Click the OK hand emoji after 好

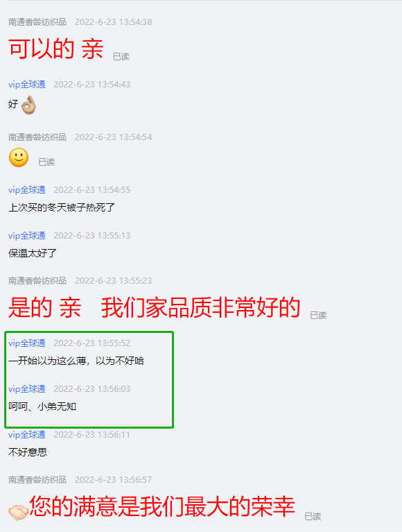[x=28, y=105]
